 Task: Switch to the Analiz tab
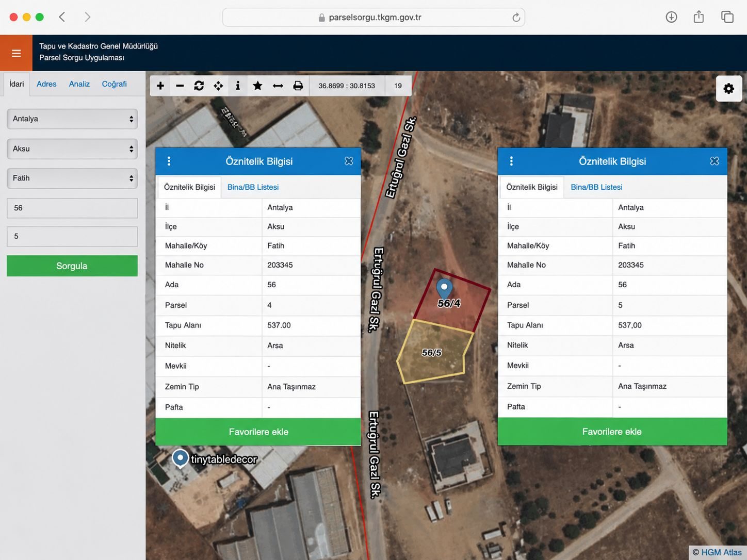click(79, 84)
